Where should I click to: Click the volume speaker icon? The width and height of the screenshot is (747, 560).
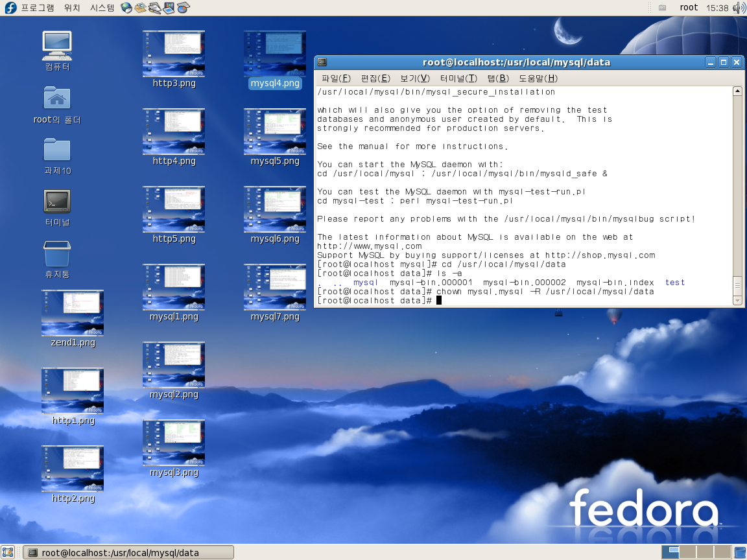[739, 8]
